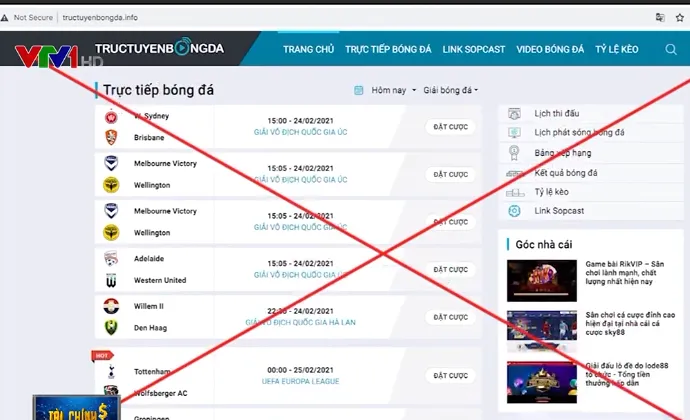Click the Lịch phát sóng bóng đá icon
The width and height of the screenshot is (690, 420).
point(514,133)
